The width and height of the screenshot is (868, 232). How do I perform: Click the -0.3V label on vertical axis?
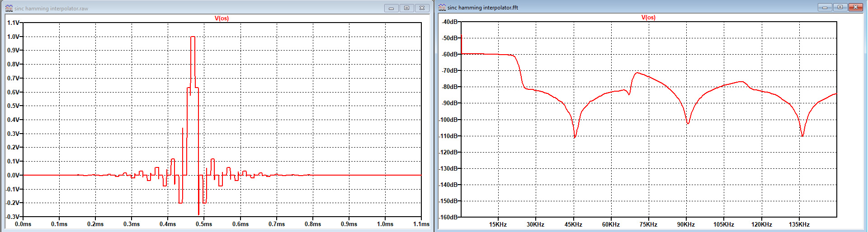click(x=12, y=217)
